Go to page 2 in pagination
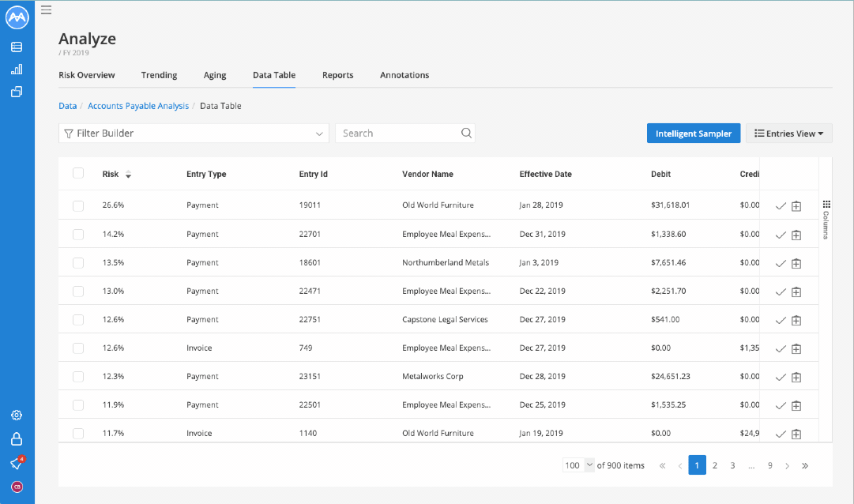854x504 pixels. [715, 465]
